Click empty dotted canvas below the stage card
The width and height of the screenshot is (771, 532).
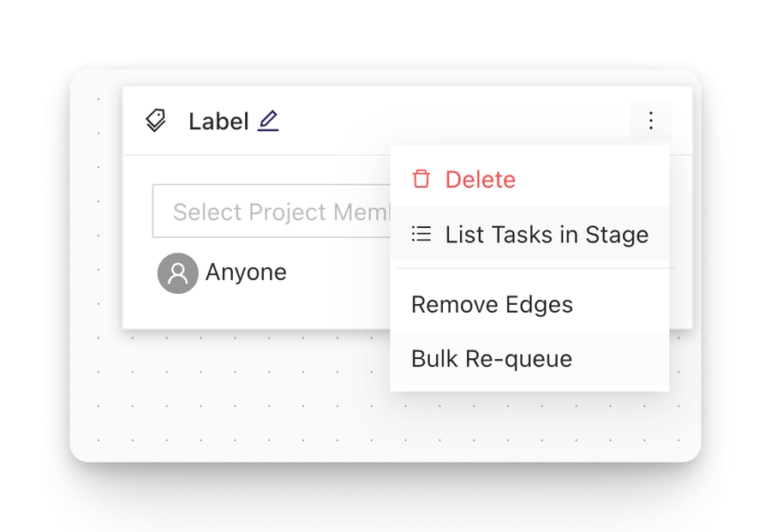(x=257, y=394)
